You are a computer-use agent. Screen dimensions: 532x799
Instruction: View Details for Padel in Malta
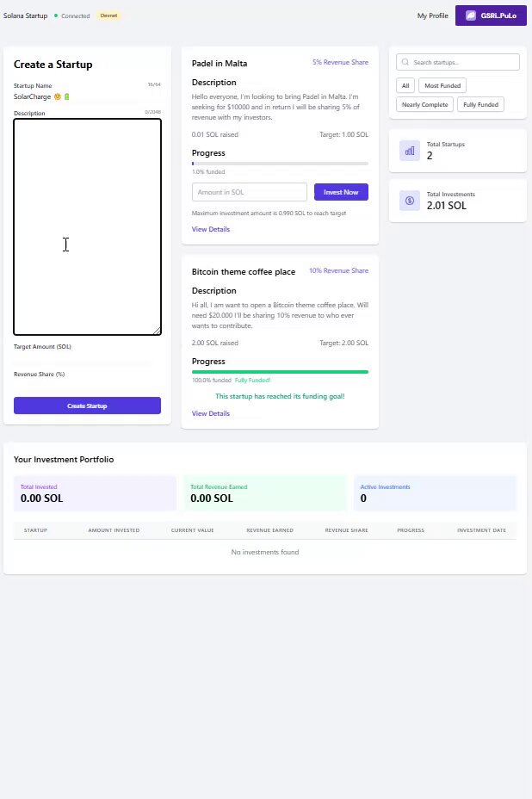pos(210,229)
